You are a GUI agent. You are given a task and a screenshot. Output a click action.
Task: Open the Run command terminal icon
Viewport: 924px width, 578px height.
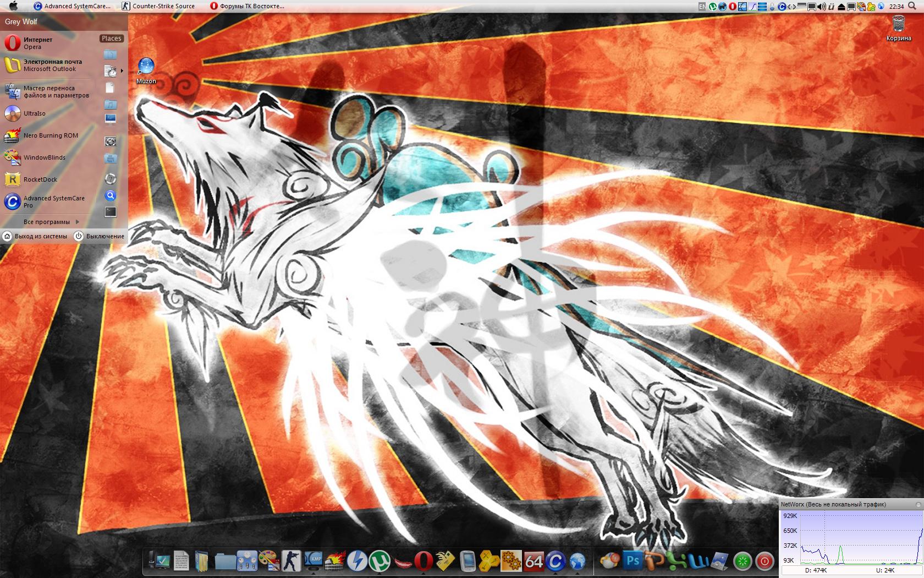[x=111, y=212]
